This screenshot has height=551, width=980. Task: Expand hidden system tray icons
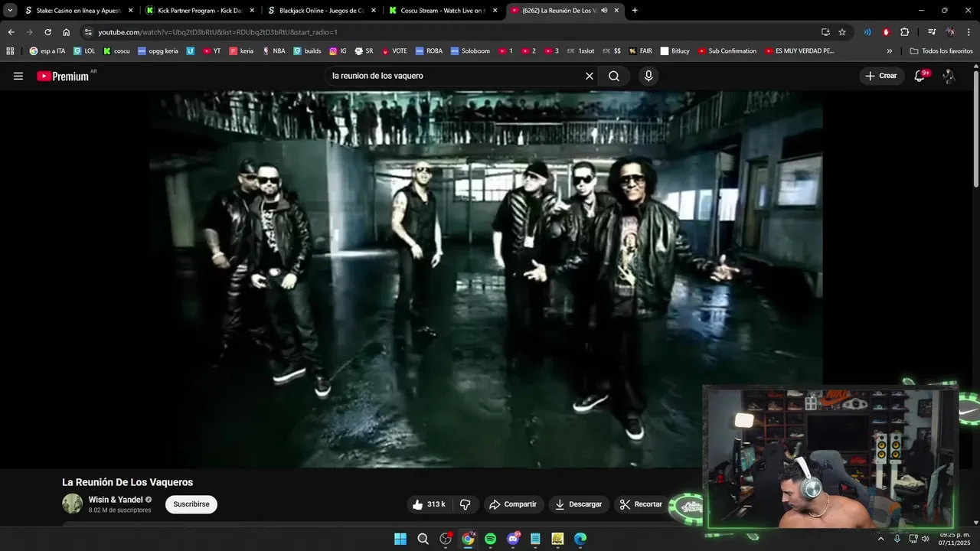click(880, 539)
